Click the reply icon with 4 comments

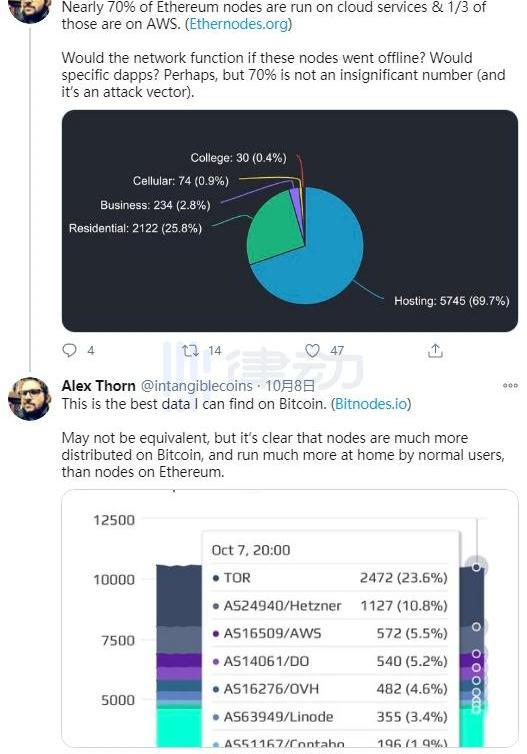click(x=70, y=351)
